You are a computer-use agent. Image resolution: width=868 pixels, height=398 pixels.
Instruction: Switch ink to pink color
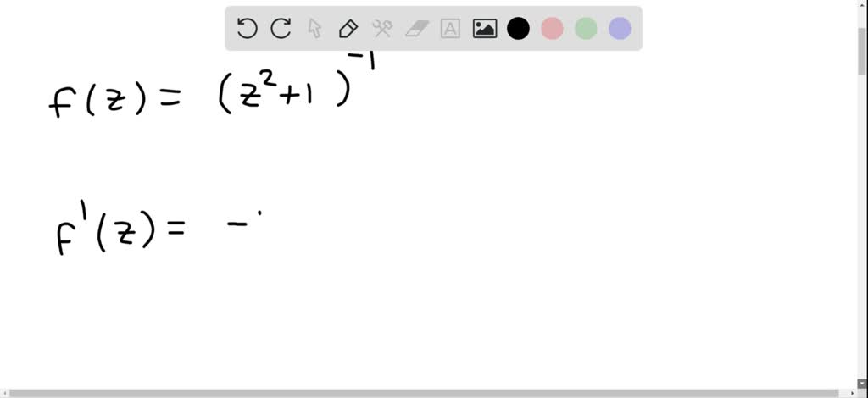(x=552, y=28)
